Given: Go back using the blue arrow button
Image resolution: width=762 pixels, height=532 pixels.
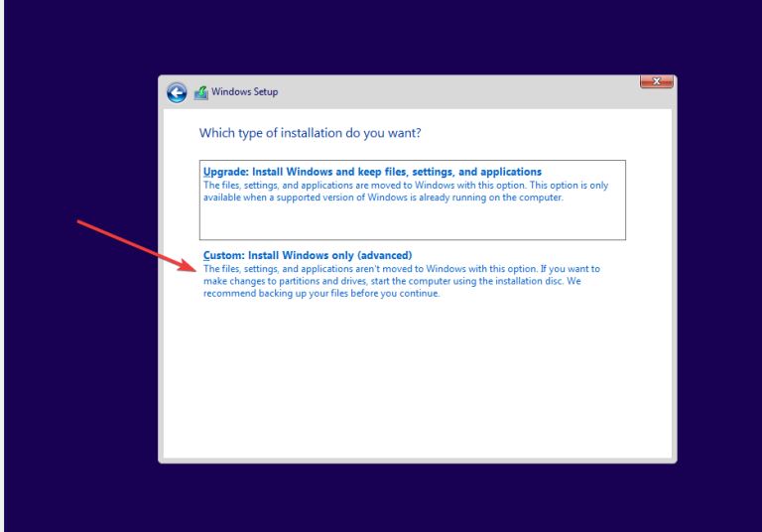Looking at the screenshot, I should 177,92.
